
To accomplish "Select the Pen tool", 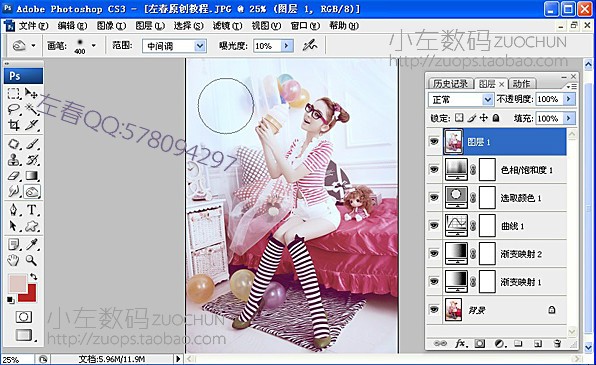I will (14, 210).
